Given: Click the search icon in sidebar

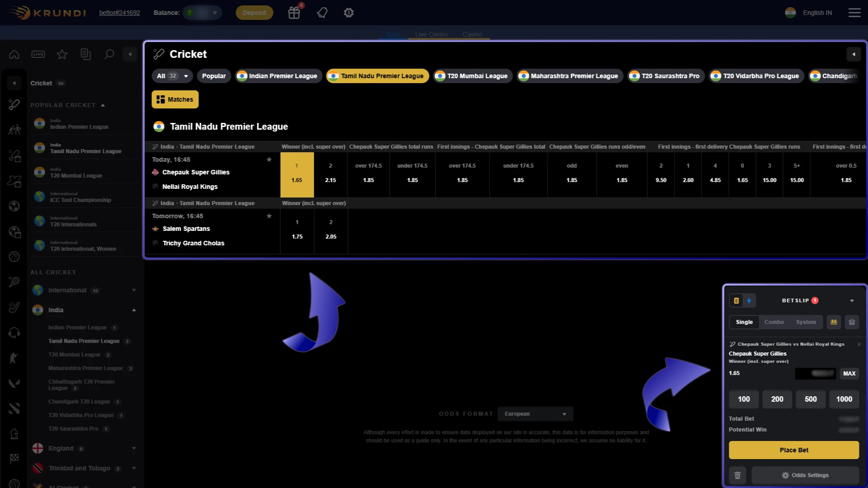Looking at the screenshot, I should pos(109,54).
